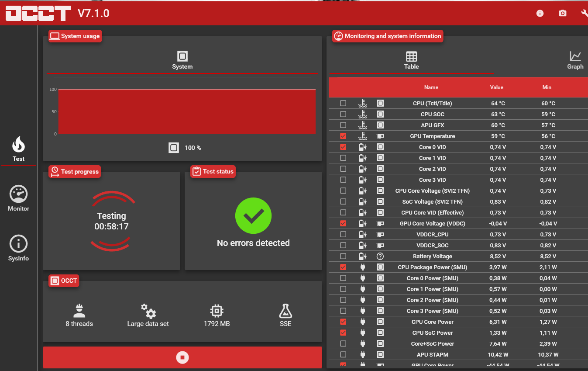The image size is (588, 371).
Task: Sort the table by Min column
Action: pyautogui.click(x=547, y=87)
